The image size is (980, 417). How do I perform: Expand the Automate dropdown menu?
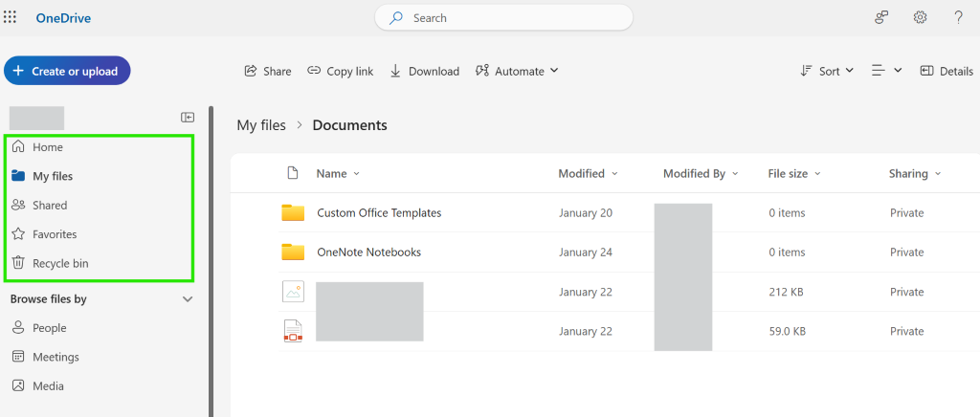click(517, 71)
